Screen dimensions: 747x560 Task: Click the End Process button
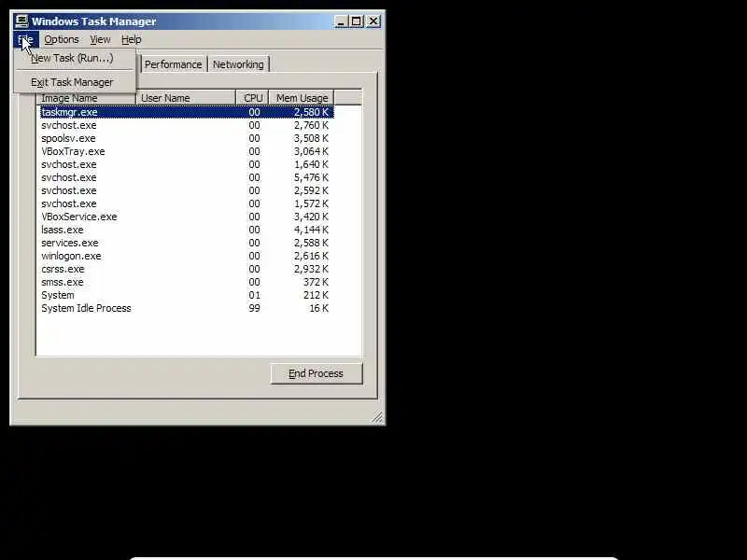(x=317, y=373)
